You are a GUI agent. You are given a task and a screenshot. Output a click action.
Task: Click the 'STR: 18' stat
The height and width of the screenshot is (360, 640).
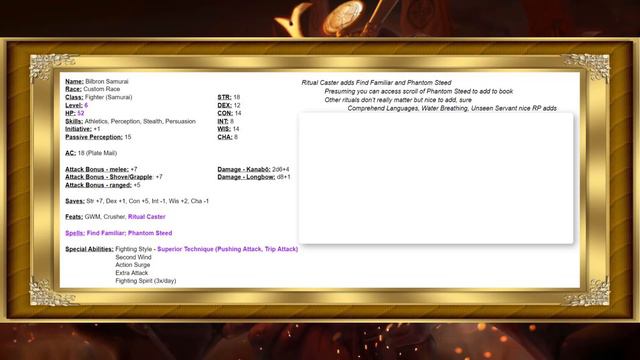229,97
